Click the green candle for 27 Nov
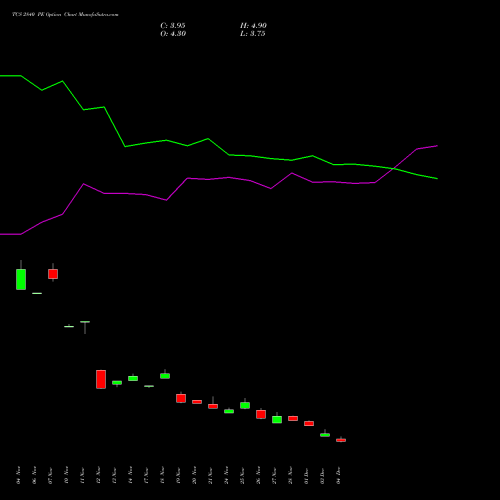 click(x=277, y=419)
